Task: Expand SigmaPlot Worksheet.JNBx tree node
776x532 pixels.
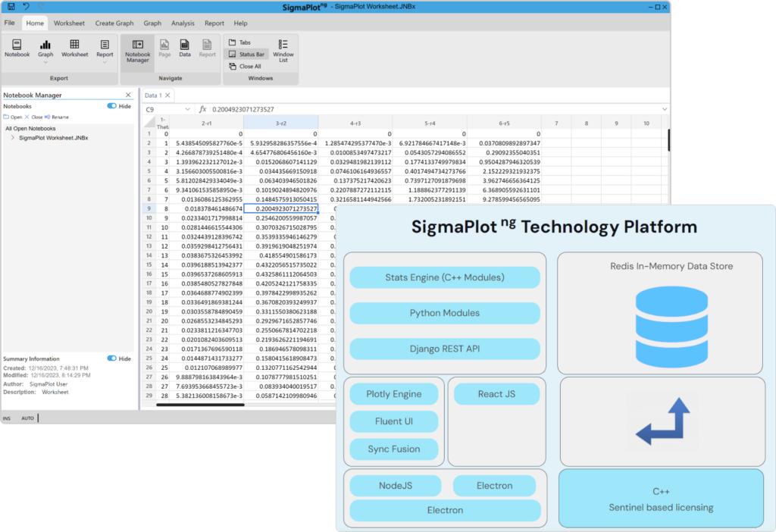Action: 13,138
